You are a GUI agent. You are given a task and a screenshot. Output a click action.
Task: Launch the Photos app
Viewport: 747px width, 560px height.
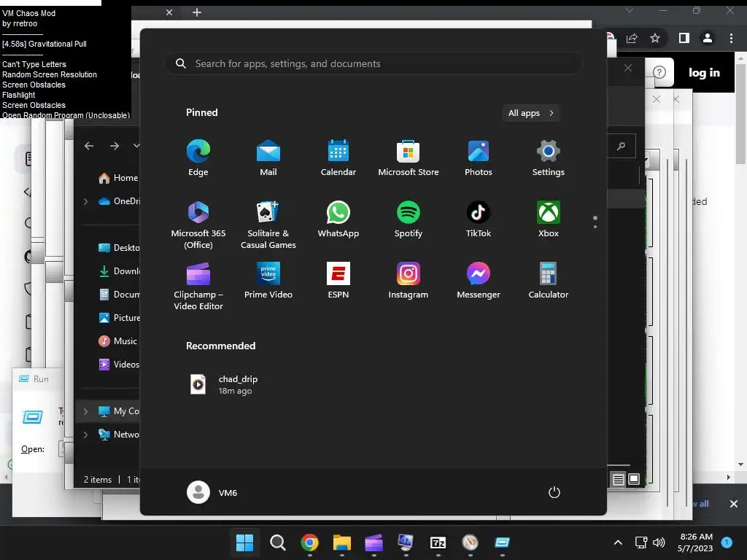click(479, 158)
